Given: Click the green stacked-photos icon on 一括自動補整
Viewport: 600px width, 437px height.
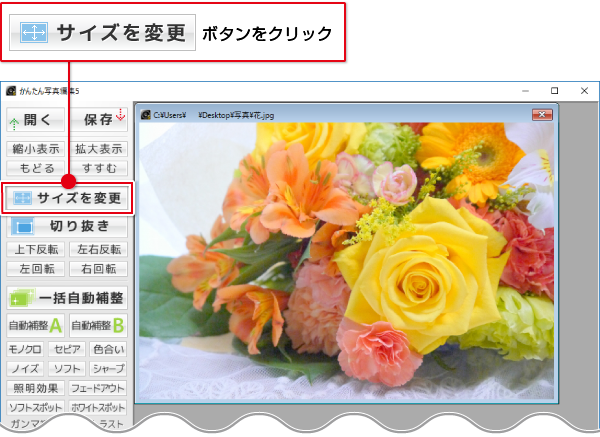Looking at the screenshot, I should coord(23,298).
